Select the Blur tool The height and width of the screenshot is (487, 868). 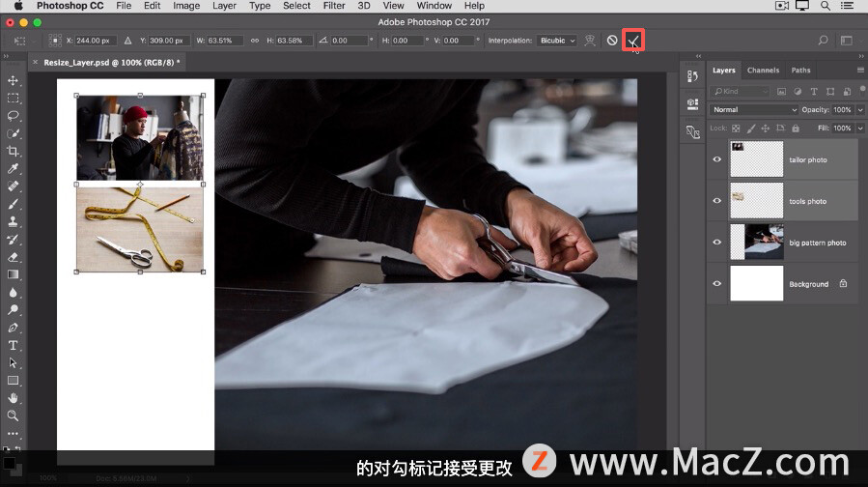coord(13,293)
